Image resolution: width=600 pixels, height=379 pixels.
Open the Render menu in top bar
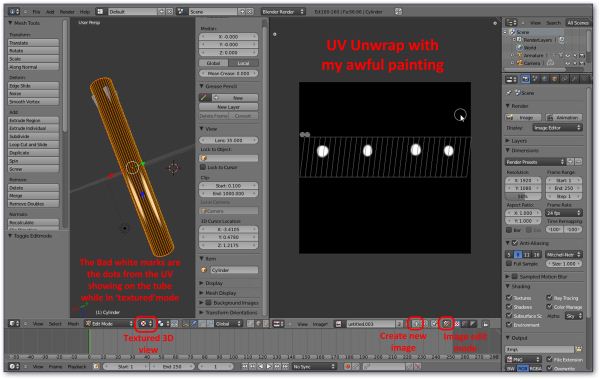[x=67, y=12]
